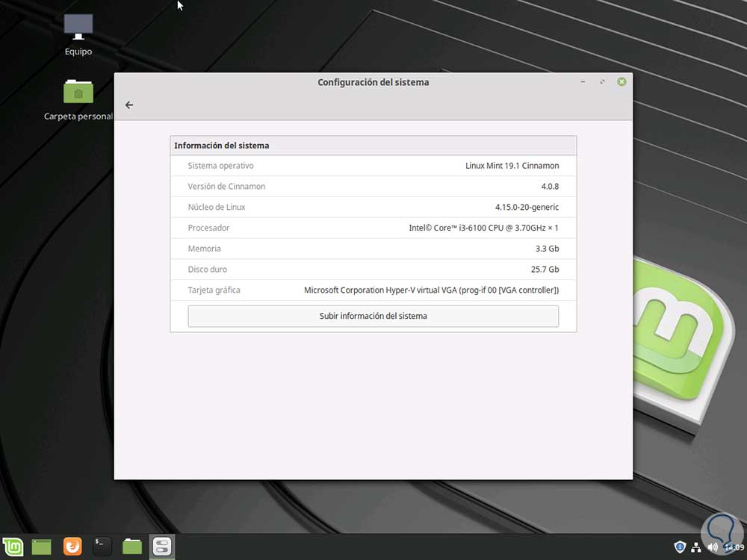Viewport: 747px width, 560px height.
Task: Open the clock showing 14:09
Action: coord(734,547)
